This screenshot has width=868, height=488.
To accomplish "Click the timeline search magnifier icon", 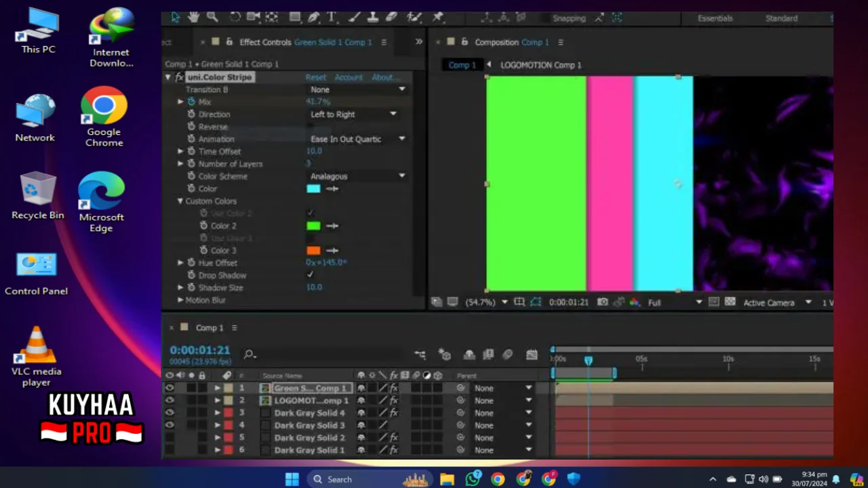I will click(250, 354).
